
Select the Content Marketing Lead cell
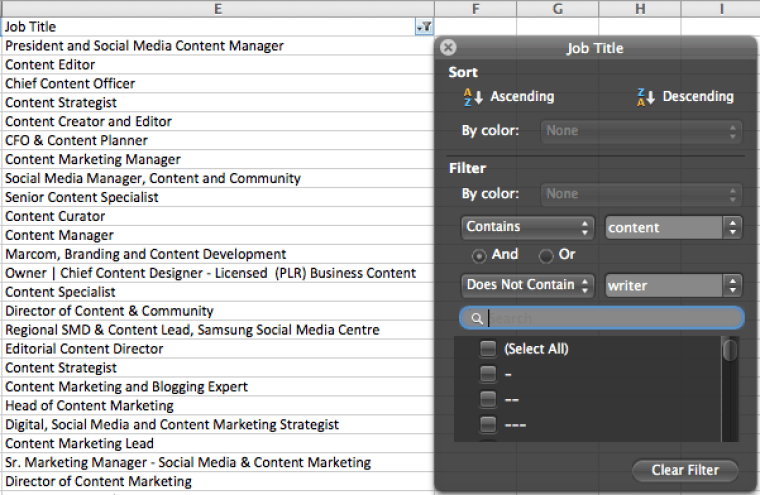pyautogui.click(x=218, y=443)
